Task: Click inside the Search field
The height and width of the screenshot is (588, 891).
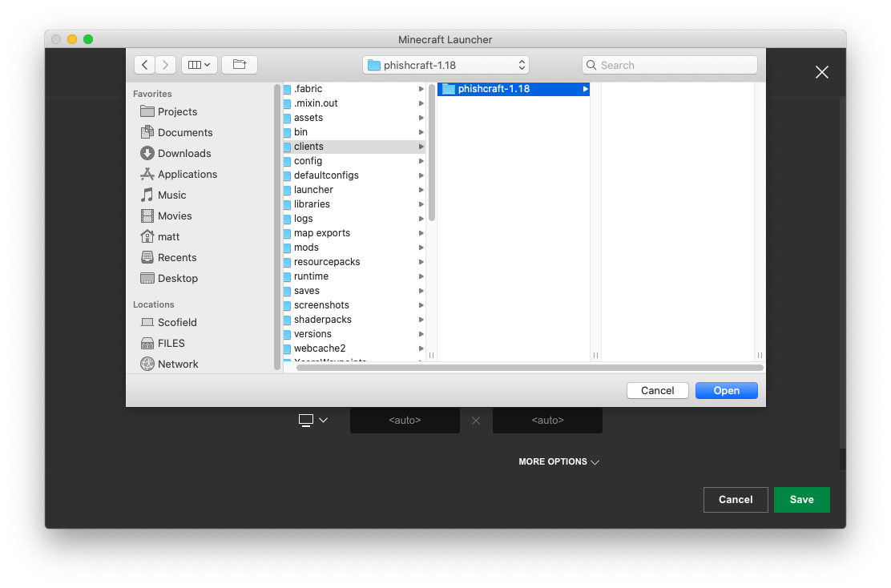Action: pos(669,64)
